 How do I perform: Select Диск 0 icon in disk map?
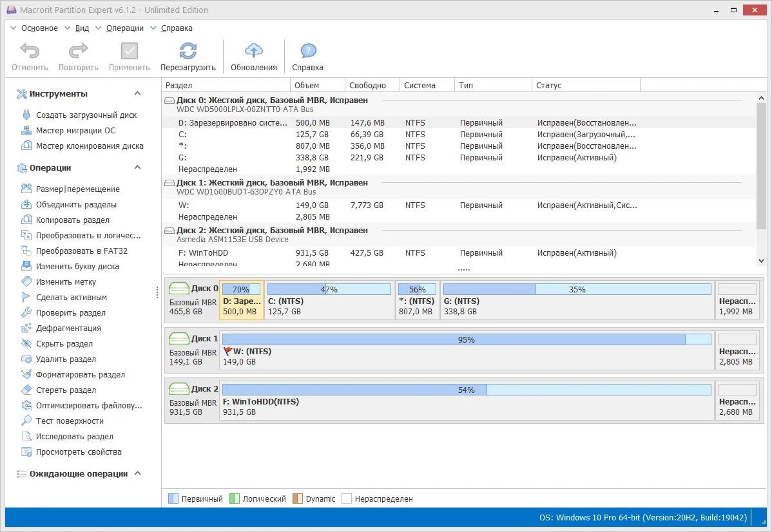coord(179,289)
